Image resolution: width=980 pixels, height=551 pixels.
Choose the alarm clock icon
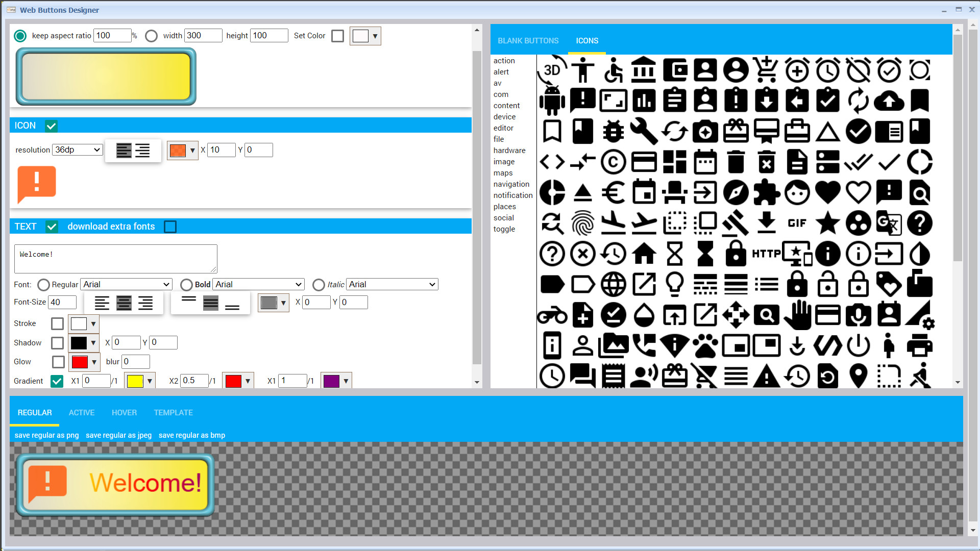point(828,70)
